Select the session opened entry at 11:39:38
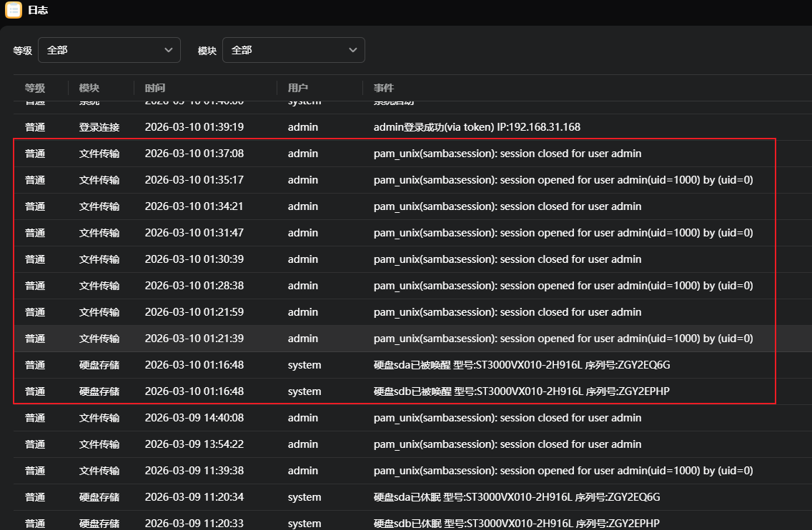Viewport: 812px width, 530px height. 563,471
